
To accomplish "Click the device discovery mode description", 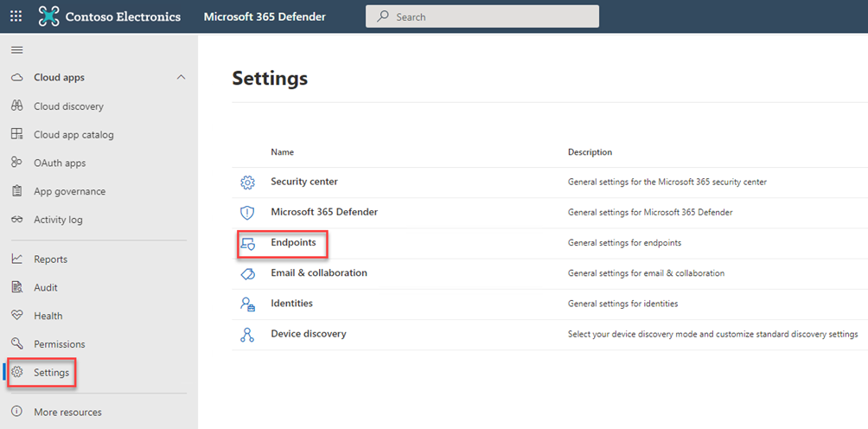I will tap(713, 335).
